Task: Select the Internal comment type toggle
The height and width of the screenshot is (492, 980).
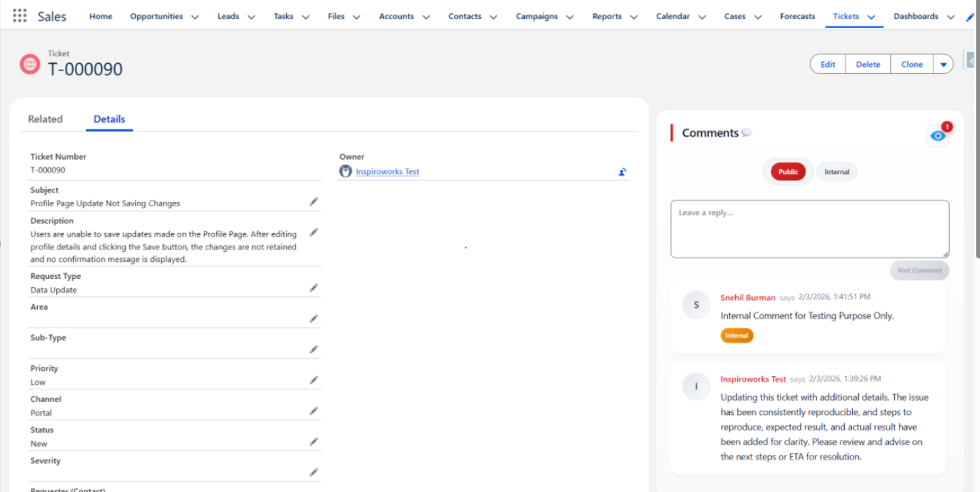Action: [837, 172]
